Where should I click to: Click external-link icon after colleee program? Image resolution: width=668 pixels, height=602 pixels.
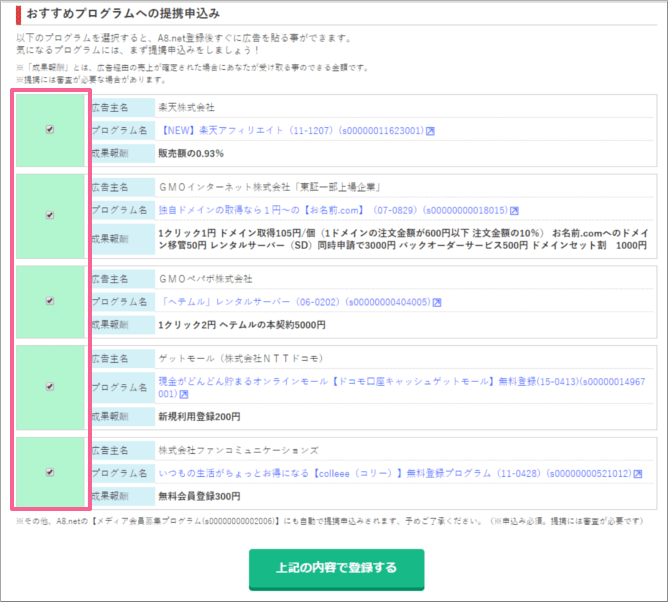click(638, 474)
